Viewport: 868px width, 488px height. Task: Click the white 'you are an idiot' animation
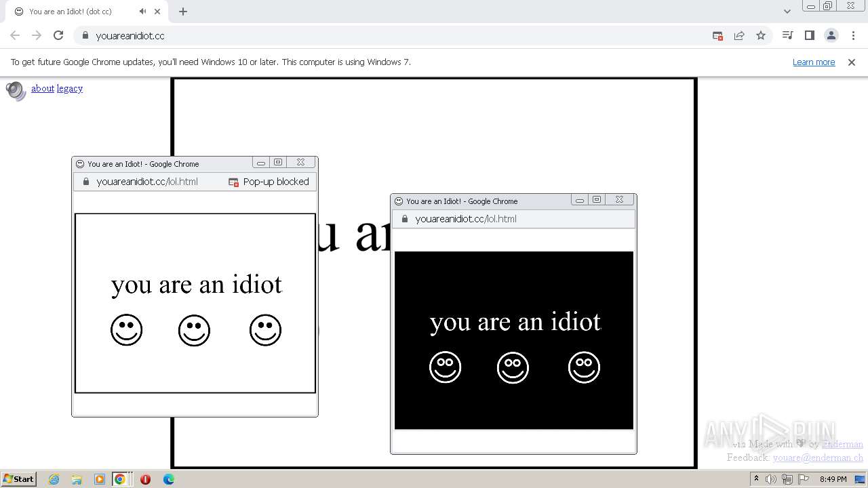[195, 303]
